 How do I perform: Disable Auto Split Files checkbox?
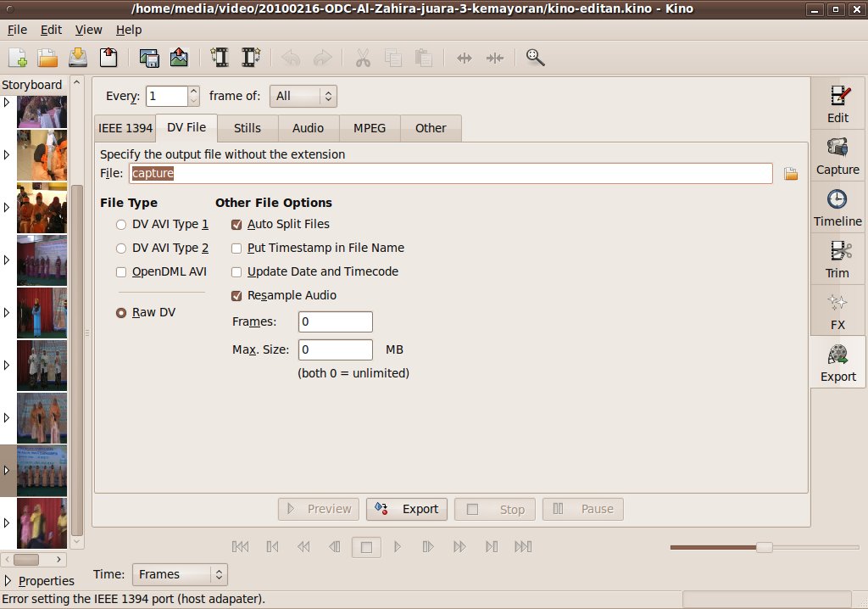pos(237,225)
